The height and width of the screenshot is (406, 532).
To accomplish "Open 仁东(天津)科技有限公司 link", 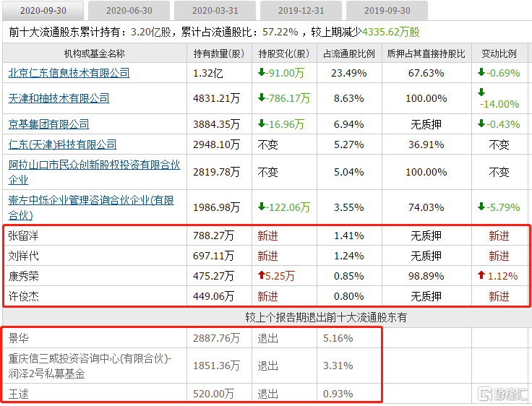I will [62, 144].
